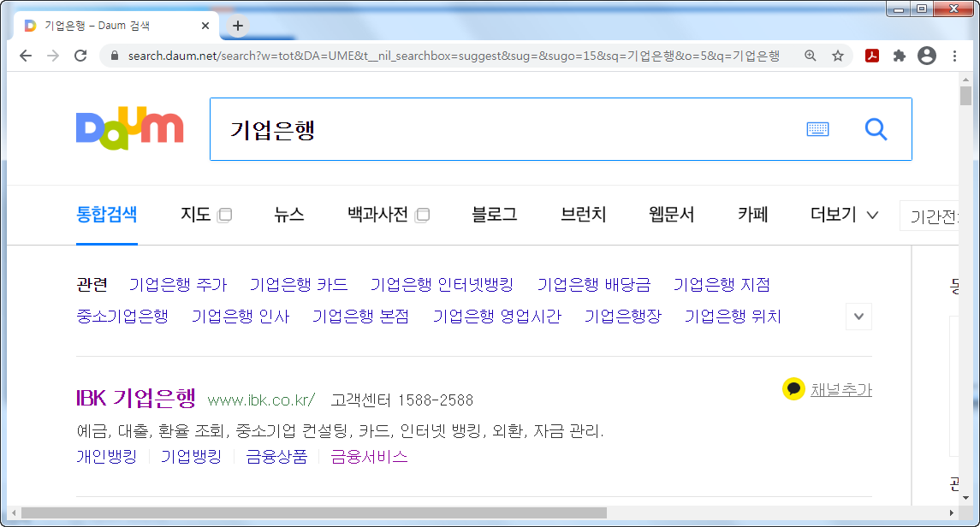Click related search 기업은행 영업시간
The image size is (980, 527).
497,317
